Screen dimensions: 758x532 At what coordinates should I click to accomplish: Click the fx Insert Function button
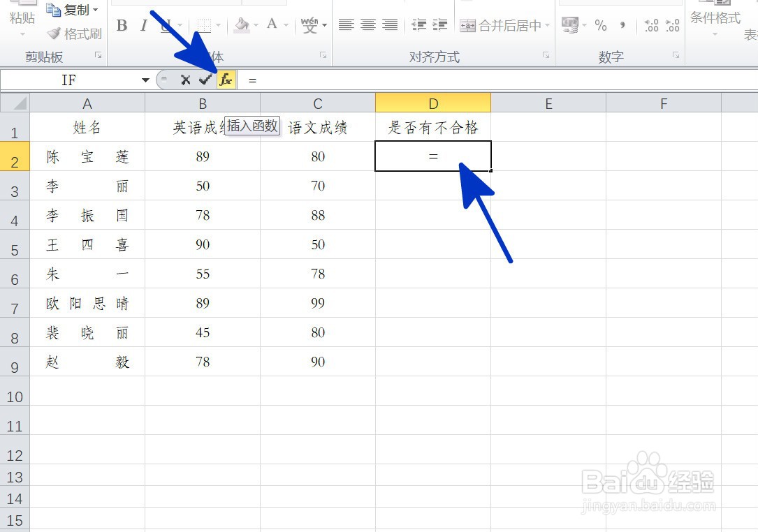pos(226,80)
